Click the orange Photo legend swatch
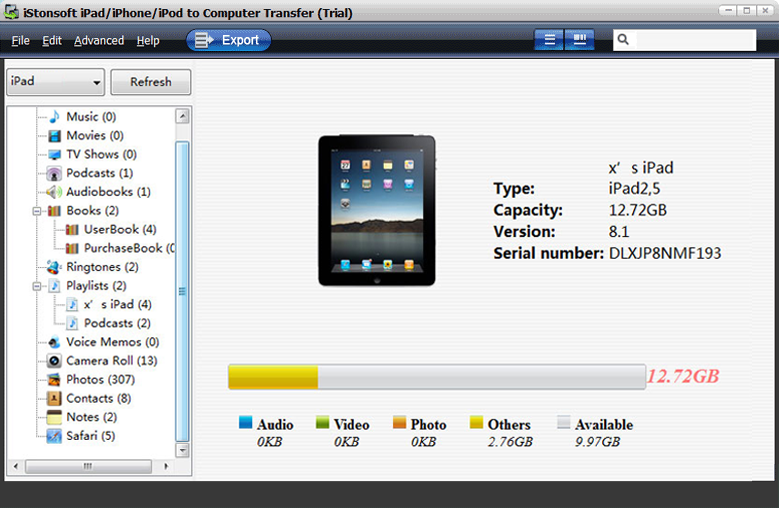 (399, 422)
